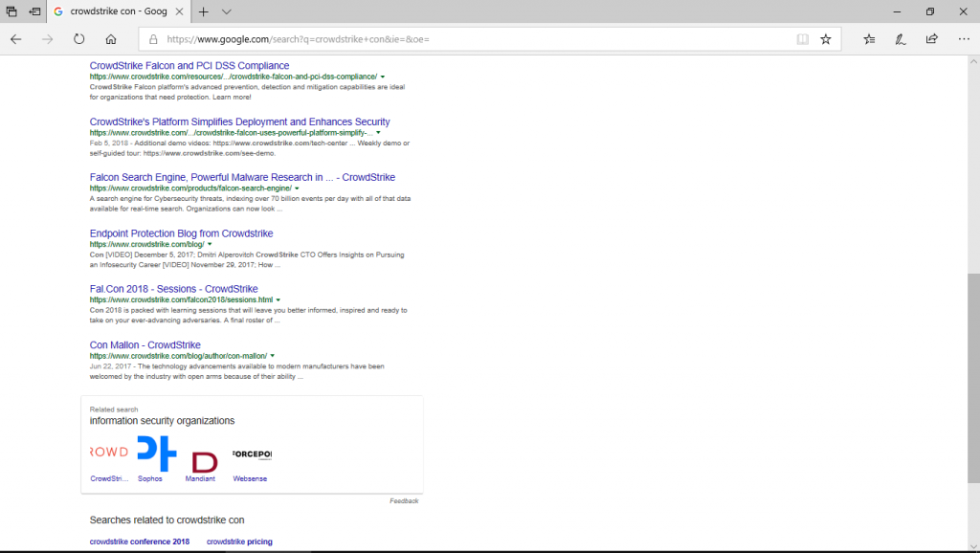
Task: Open the Sophos related search label
Action: point(150,478)
